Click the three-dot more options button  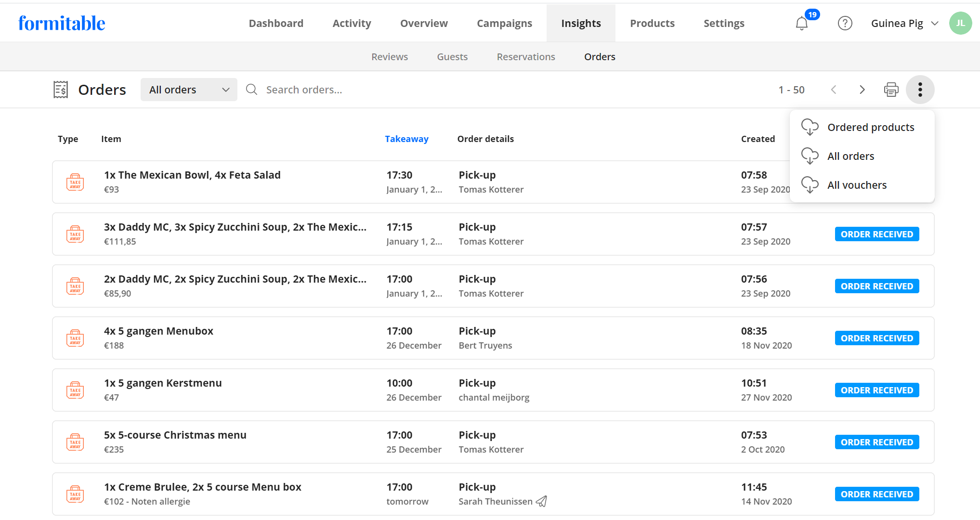point(920,90)
